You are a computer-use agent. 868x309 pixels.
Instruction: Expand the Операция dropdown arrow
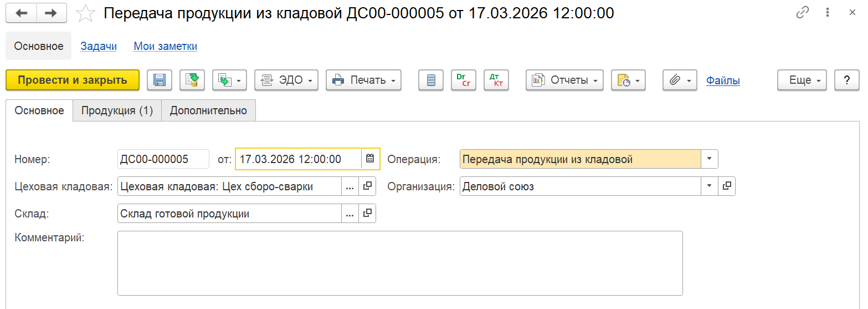pos(710,159)
